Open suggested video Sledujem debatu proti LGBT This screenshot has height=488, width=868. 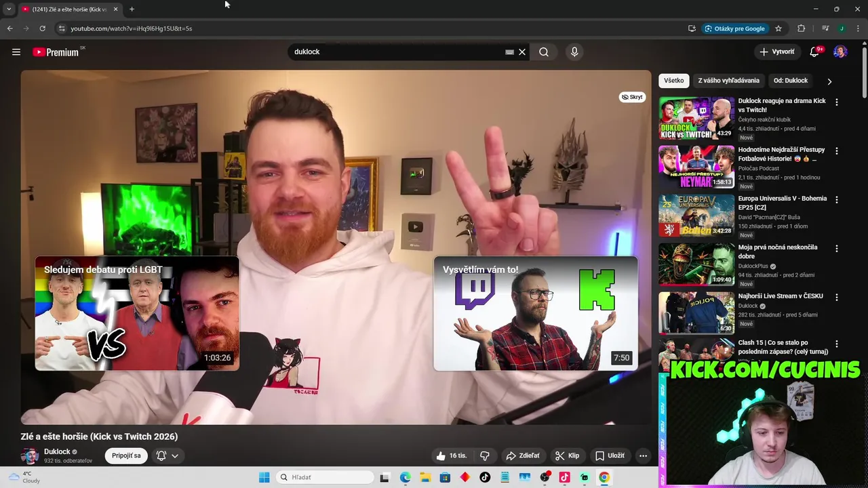(137, 313)
